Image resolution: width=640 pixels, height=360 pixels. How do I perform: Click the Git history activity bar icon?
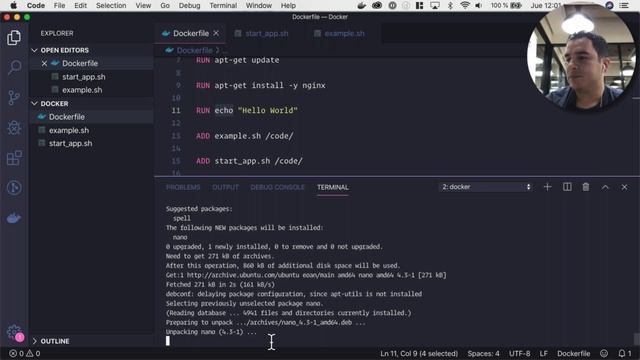point(14,188)
